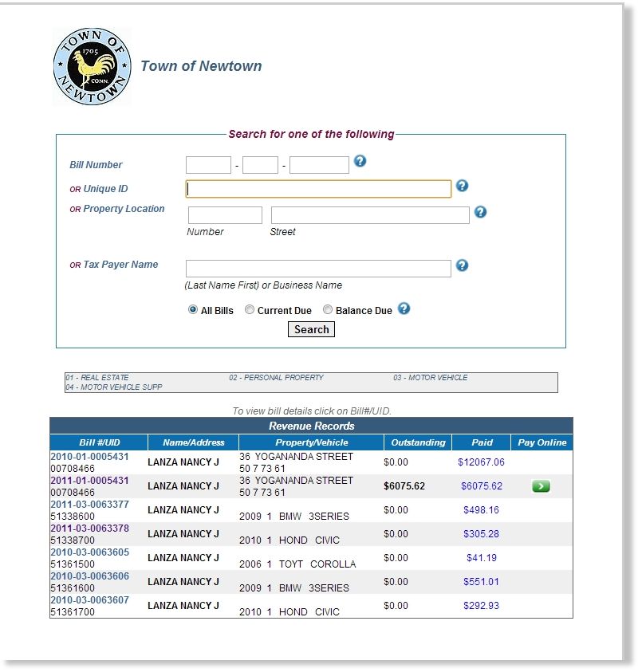The image size is (638, 672).
Task: Click paid amount $12067.06
Action: pos(481,462)
